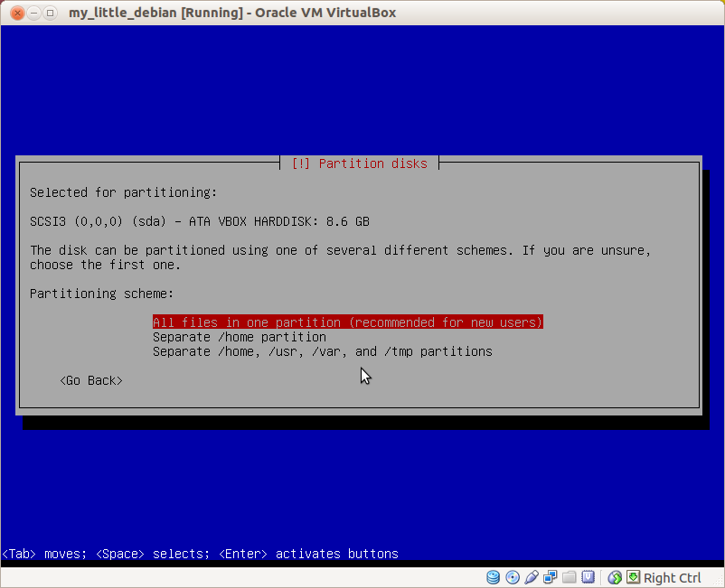Click the virtualization chip status icon

coord(588,577)
